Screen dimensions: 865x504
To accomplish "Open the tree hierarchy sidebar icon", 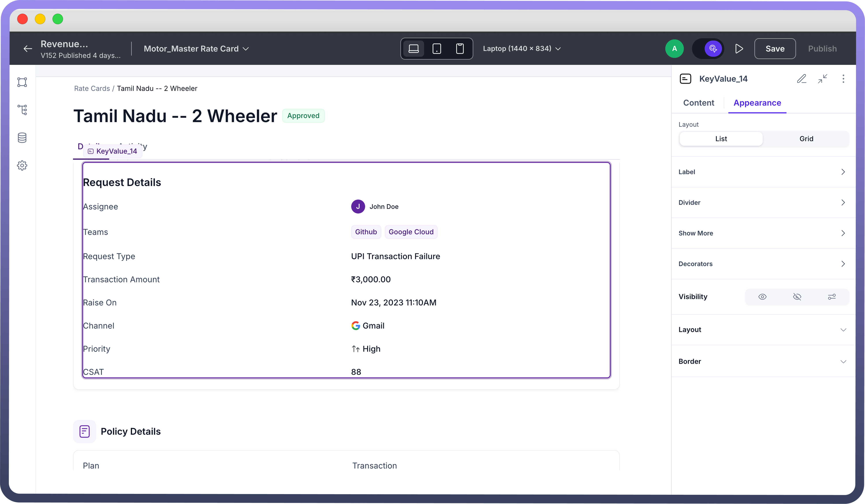I will (22, 110).
